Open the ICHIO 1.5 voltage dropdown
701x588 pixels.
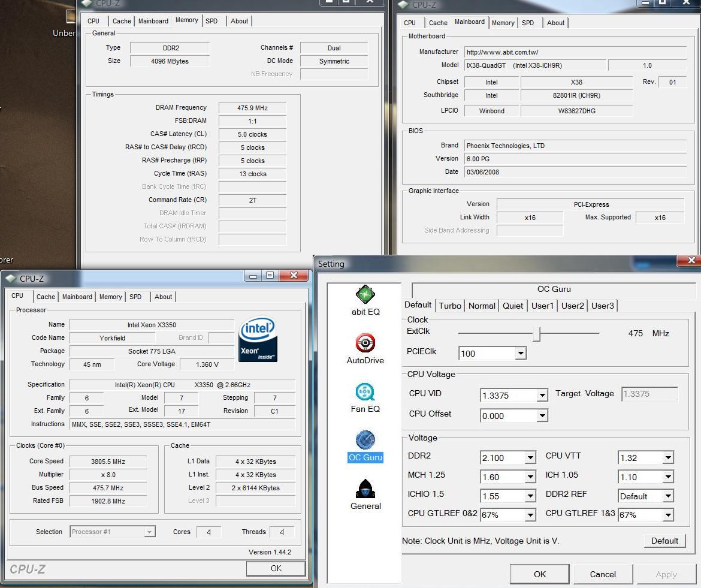(530, 496)
